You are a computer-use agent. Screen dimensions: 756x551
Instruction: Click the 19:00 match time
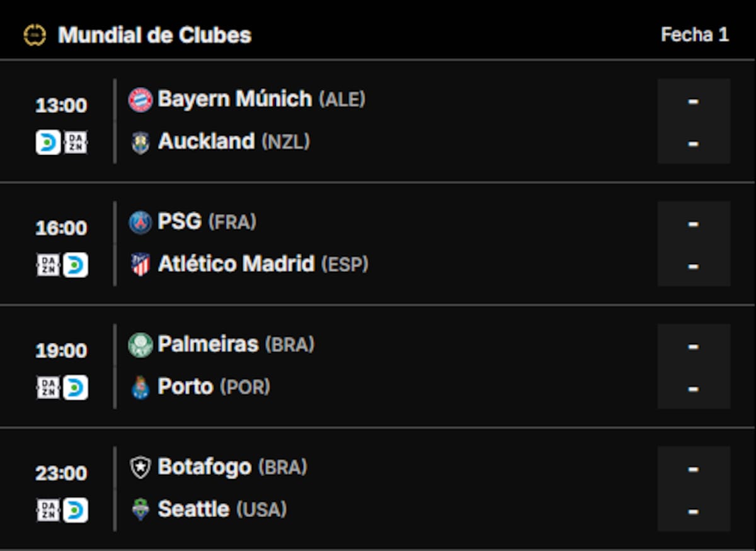pyautogui.click(x=61, y=351)
